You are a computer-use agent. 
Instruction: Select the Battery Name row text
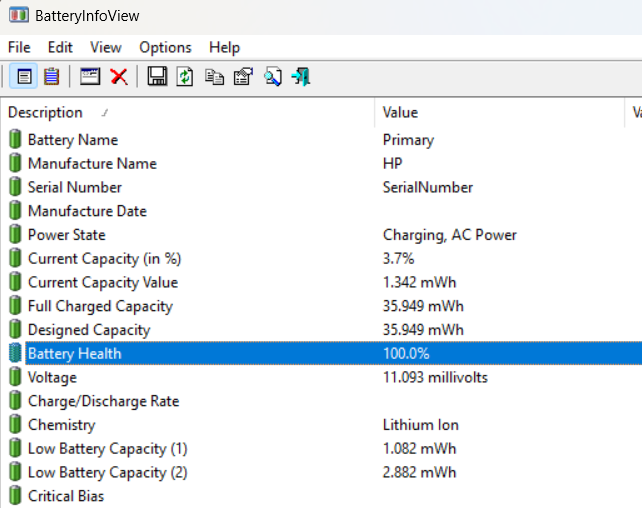(73, 140)
